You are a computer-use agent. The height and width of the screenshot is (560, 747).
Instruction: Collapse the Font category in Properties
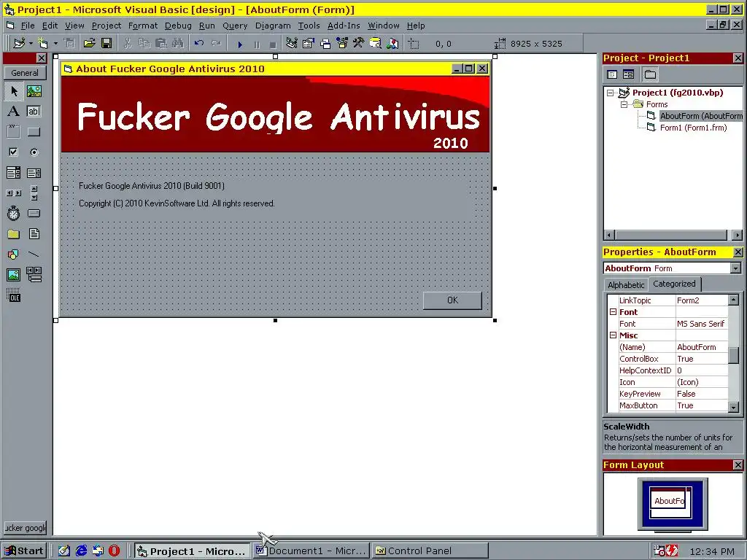pyautogui.click(x=613, y=312)
